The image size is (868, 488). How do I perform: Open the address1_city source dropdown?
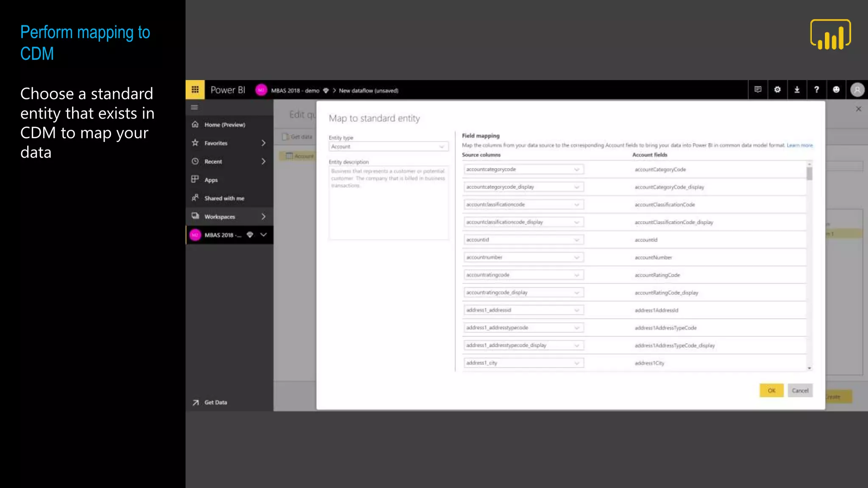[x=523, y=363]
